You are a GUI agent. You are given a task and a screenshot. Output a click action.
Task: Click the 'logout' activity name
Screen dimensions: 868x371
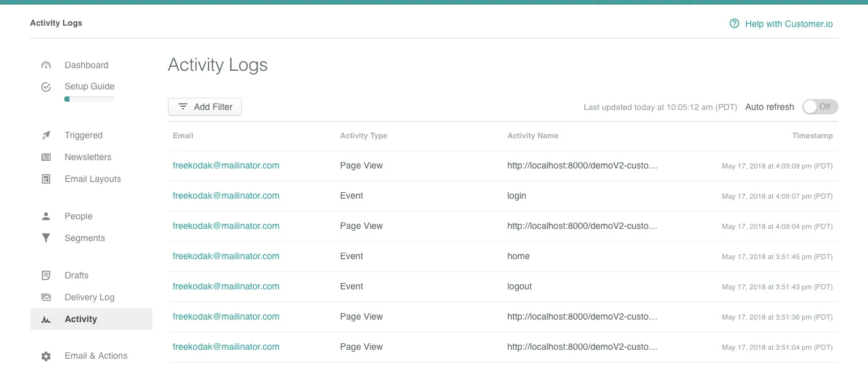click(x=520, y=287)
